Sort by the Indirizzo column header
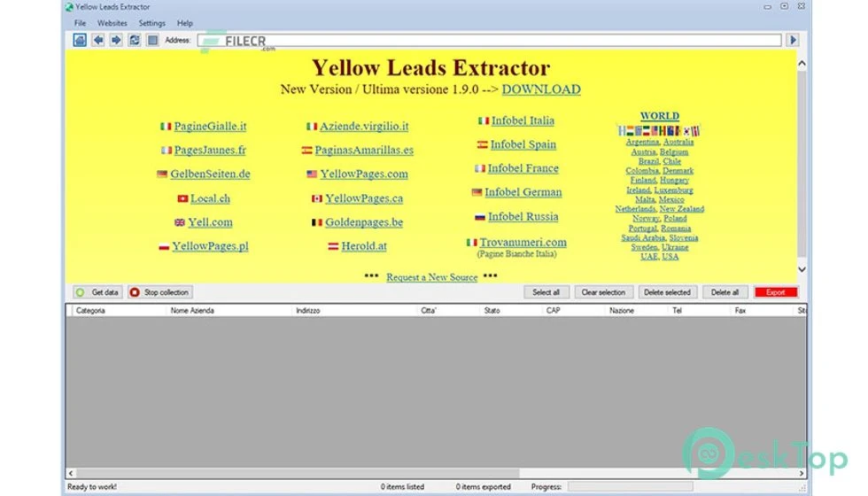The height and width of the screenshot is (496, 868). point(353,311)
